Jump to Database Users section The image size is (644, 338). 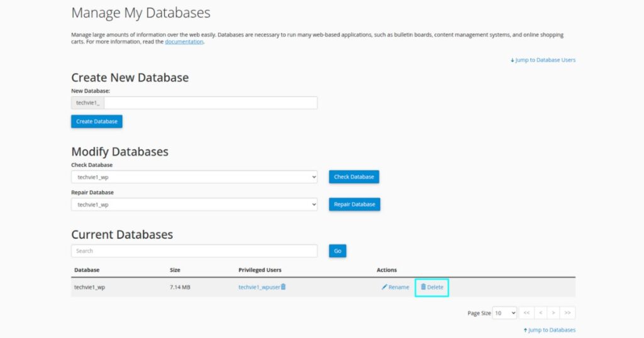[x=543, y=60]
